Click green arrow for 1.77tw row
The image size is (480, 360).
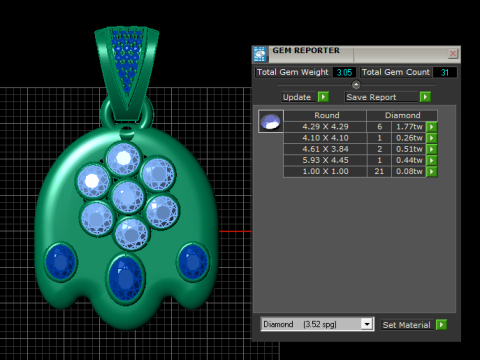point(432,127)
